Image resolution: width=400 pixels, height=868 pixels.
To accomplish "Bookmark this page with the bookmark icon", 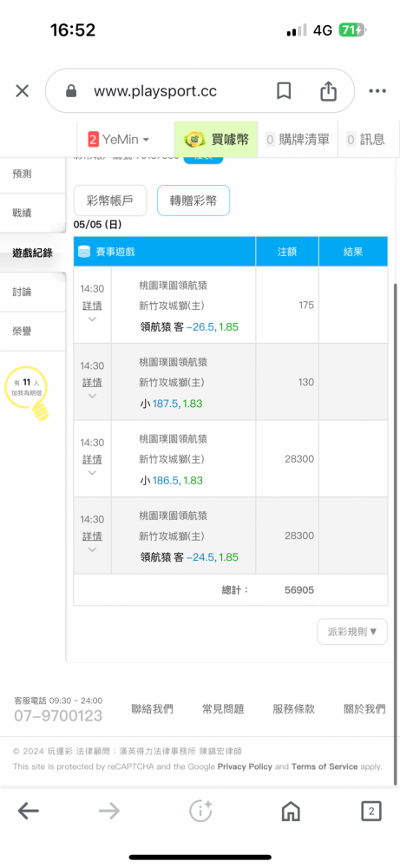I will 284,91.
